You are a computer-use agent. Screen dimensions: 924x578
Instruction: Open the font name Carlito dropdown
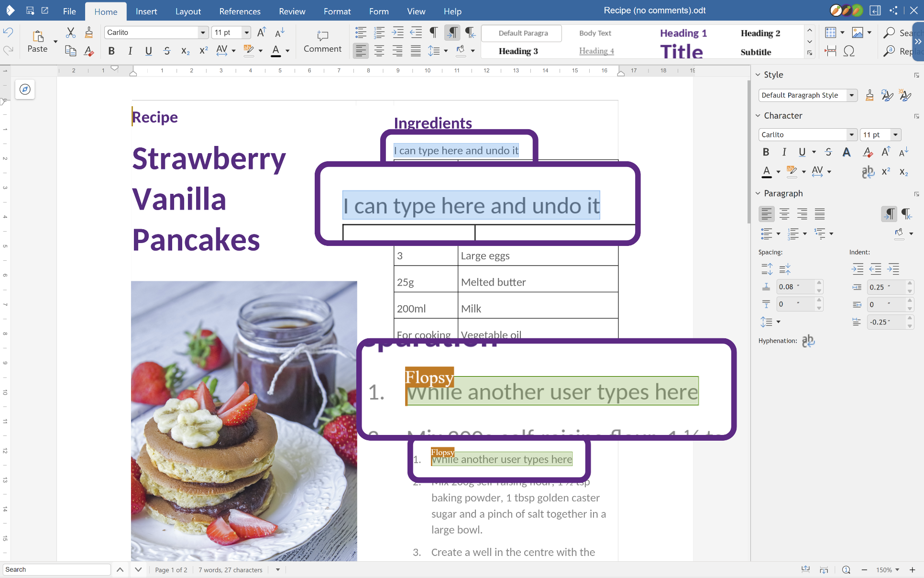point(203,33)
